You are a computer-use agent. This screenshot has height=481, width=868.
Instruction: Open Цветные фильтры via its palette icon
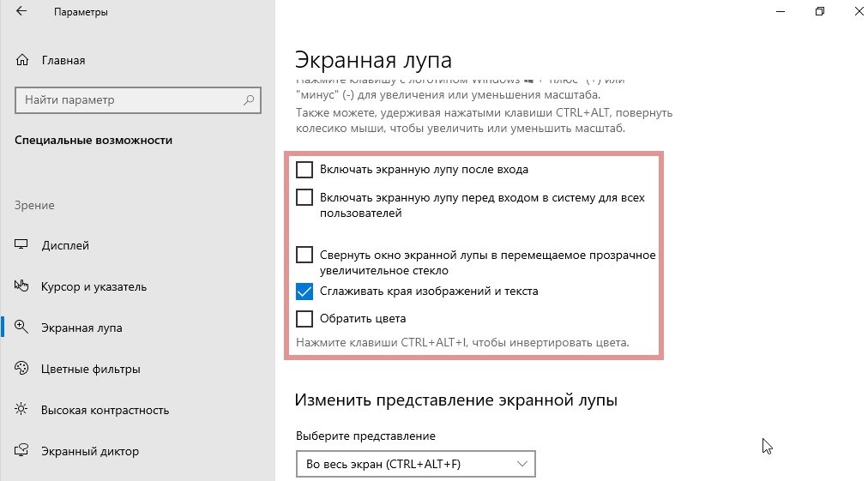[22, 369]
